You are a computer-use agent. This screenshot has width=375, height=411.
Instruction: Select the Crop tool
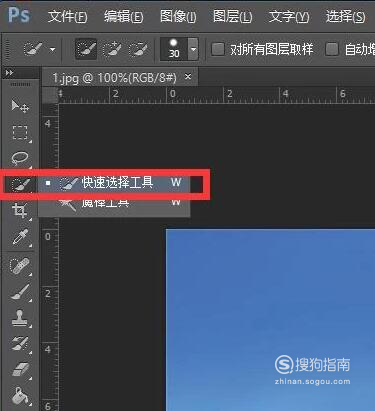tap(20, 211)
